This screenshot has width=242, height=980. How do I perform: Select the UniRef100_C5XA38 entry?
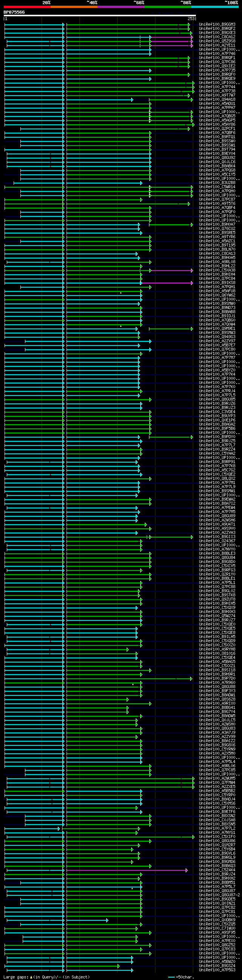217,270
